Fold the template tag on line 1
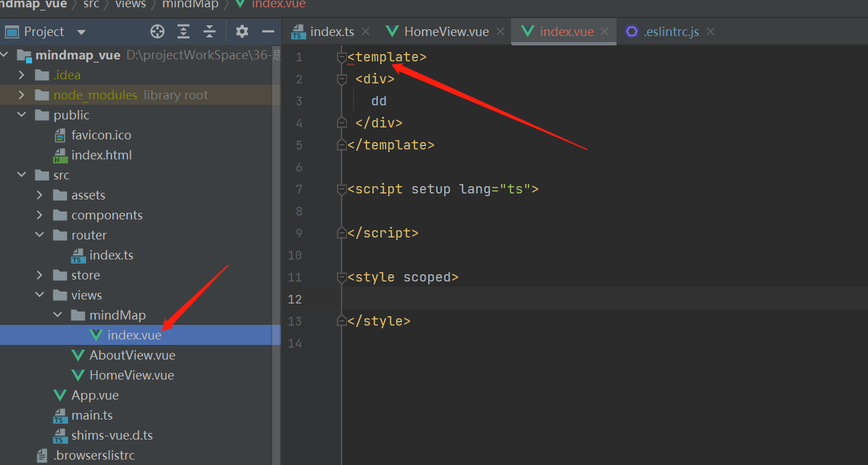Screen dimensions: 868x465 click(x=342, y=57)
